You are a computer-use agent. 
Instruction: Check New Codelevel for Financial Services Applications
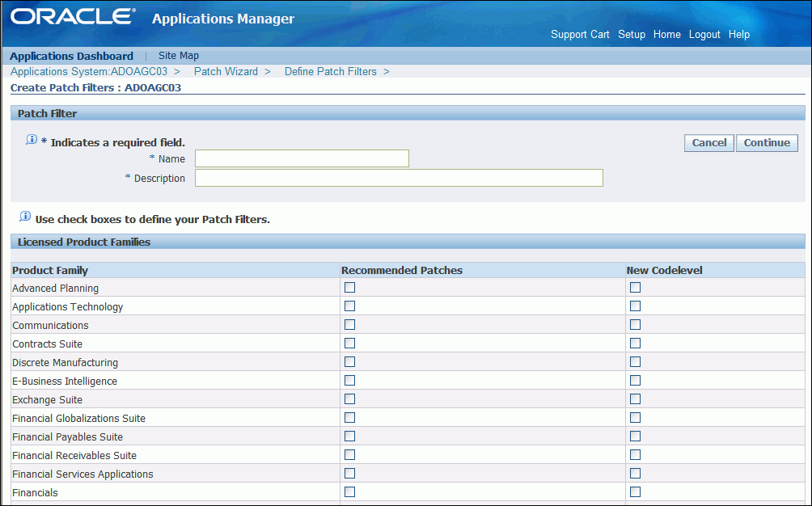click(x=636, y=474)
